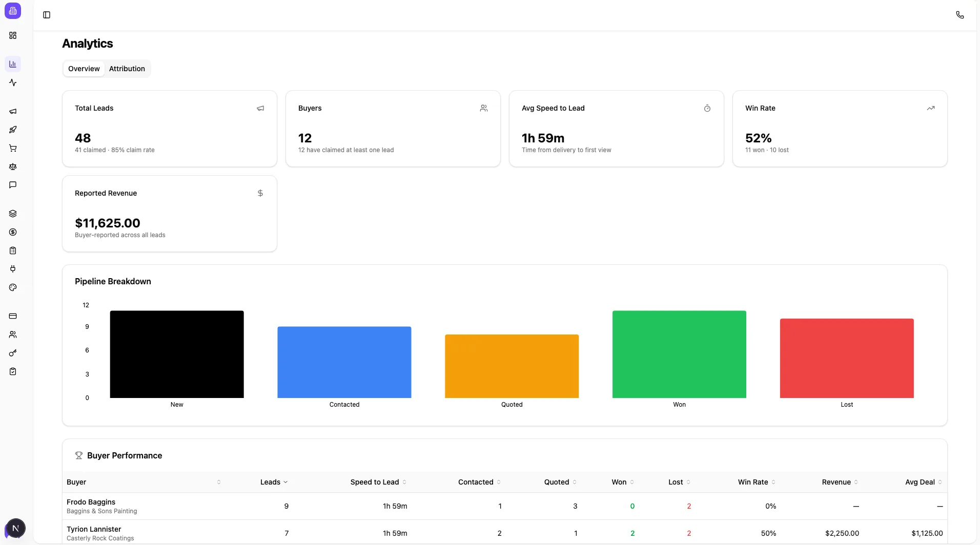This screenshot has height=545, width=980.
Task: Select the activity pulse icon in sidebar
Action: (x=13, y=82)
